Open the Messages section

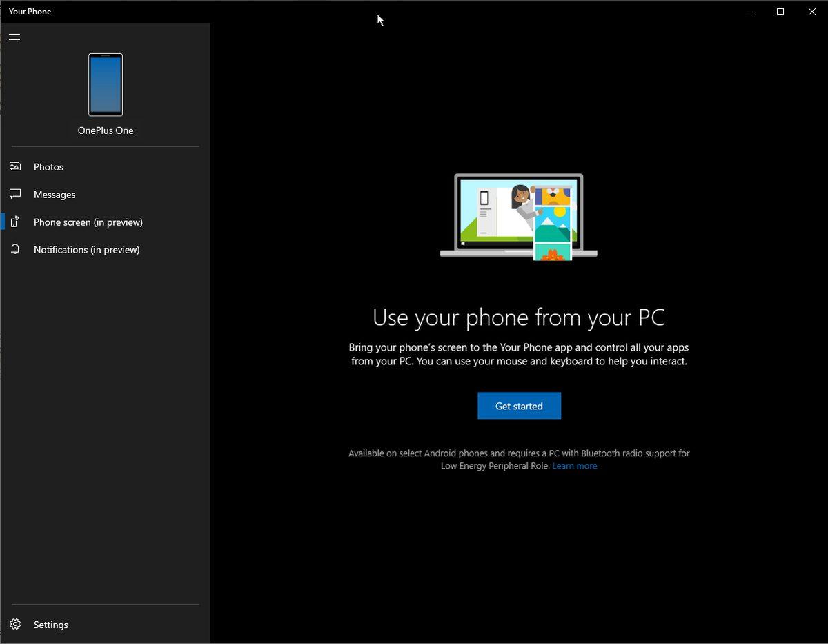pos(55,194)
